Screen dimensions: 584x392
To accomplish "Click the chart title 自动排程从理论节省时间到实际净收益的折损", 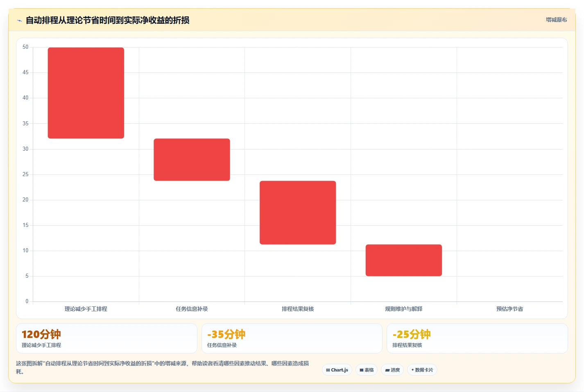I will (107, 20).
